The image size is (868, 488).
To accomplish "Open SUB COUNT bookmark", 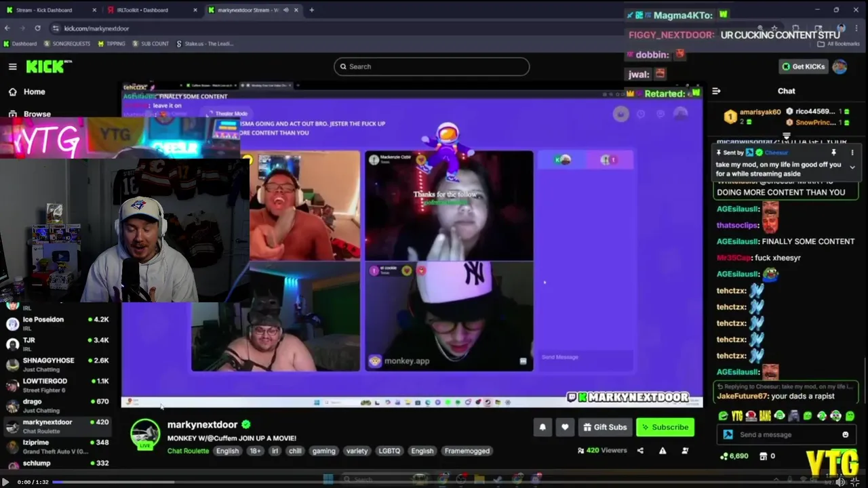I will point(151,43).
